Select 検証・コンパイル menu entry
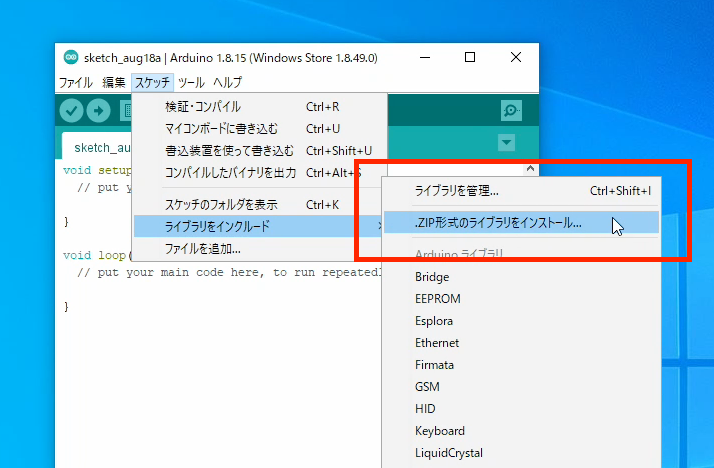 pyautogui.click(x=260, y=107)
